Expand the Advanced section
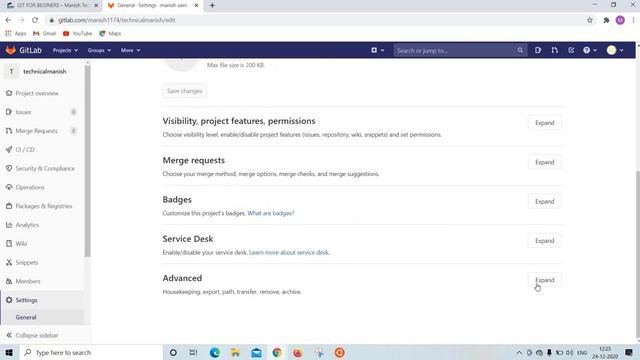This screenshot has height=360, width=640. (544, 280)
